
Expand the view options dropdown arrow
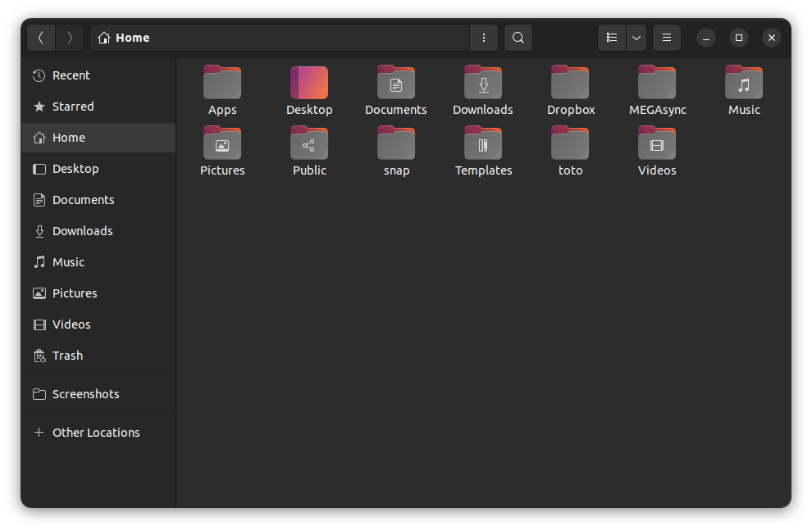point(636,38)
